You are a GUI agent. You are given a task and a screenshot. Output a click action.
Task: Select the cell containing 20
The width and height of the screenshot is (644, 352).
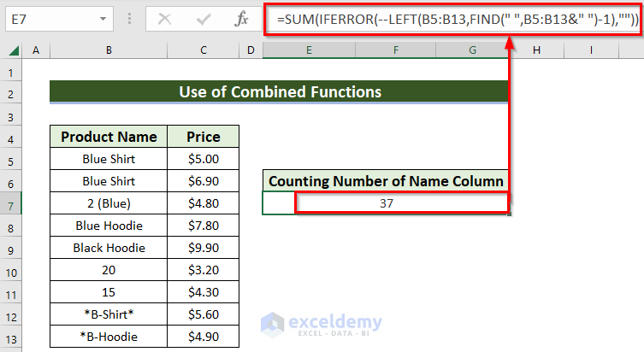coord(109,269)
